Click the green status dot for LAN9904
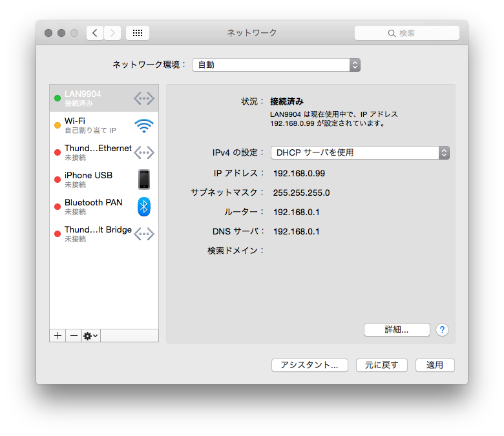The width and height of the screenshot is (504, 436). (58, 98)
